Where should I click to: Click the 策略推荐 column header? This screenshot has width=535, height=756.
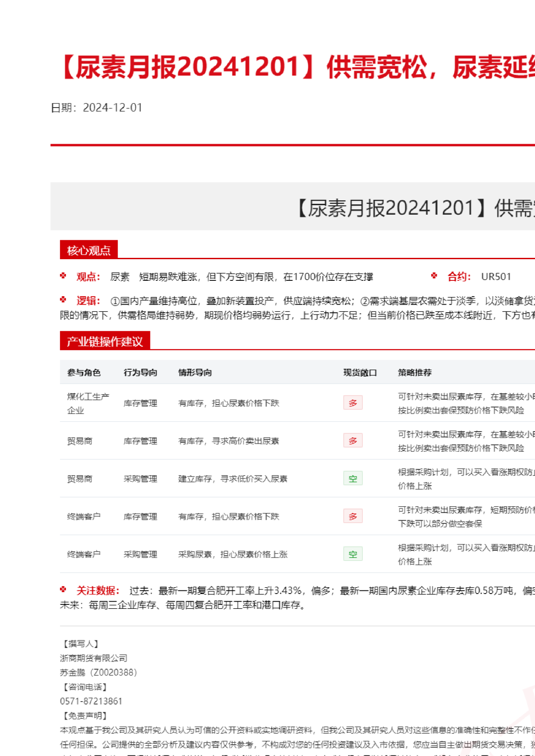coord(415,372)
